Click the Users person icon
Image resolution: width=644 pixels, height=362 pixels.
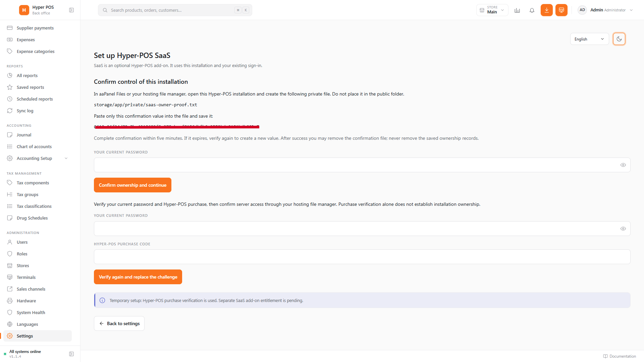10,242
